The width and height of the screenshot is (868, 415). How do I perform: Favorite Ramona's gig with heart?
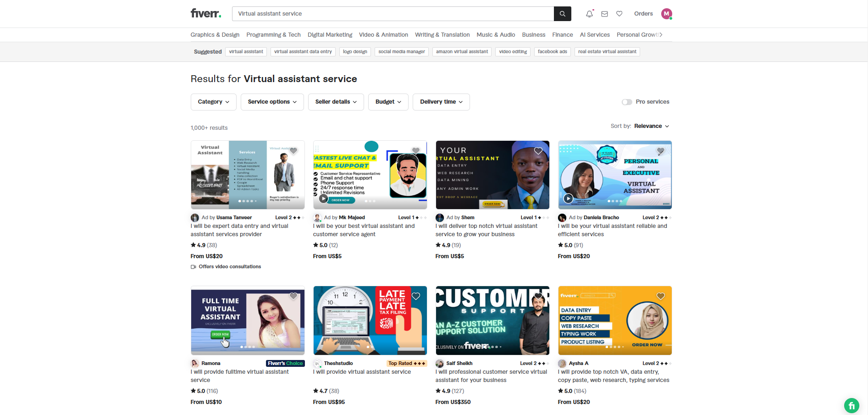click(x=293, y=296)
